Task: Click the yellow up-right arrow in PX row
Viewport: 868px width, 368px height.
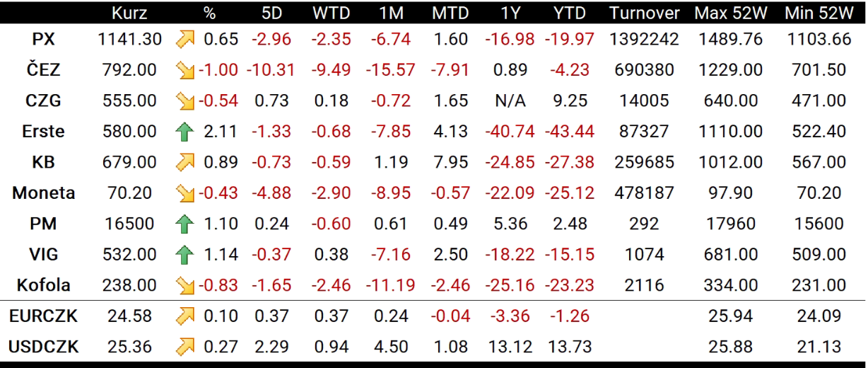Action: (x=184, y=39)
